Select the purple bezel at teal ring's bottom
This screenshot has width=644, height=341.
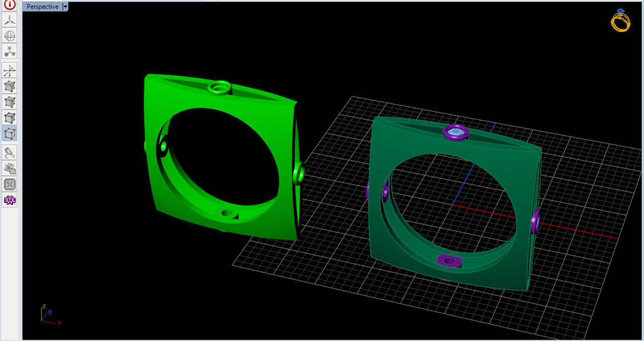449,260
